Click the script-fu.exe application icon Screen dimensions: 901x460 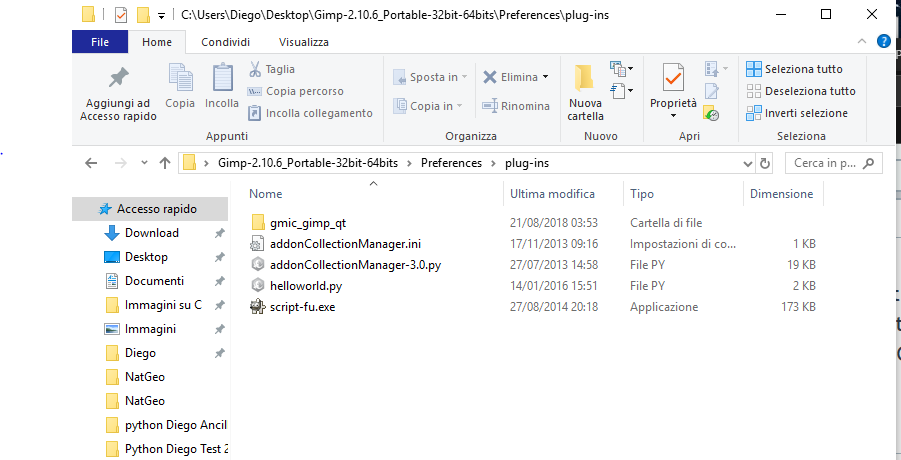[x=258, y=307]
